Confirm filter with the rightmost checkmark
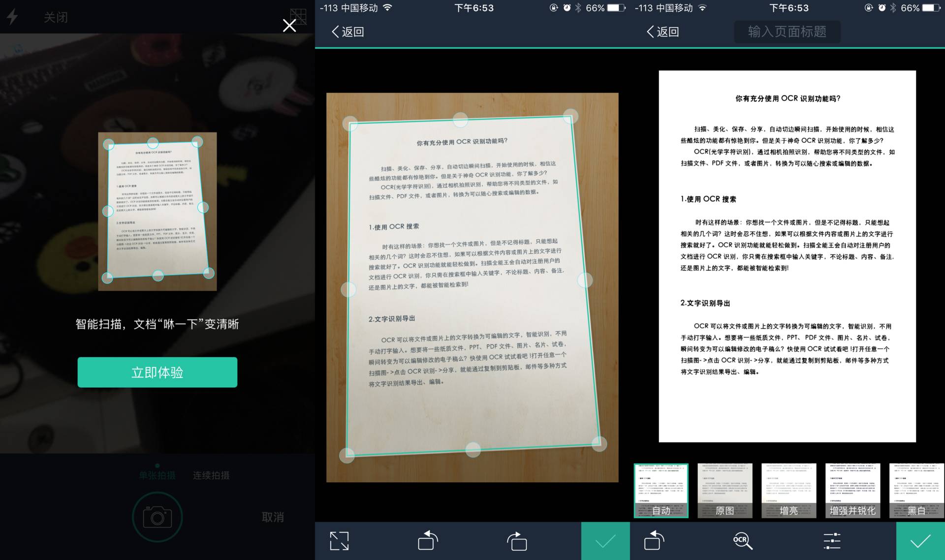The height and width of the screenshot is (560, 945). point(920,541)
